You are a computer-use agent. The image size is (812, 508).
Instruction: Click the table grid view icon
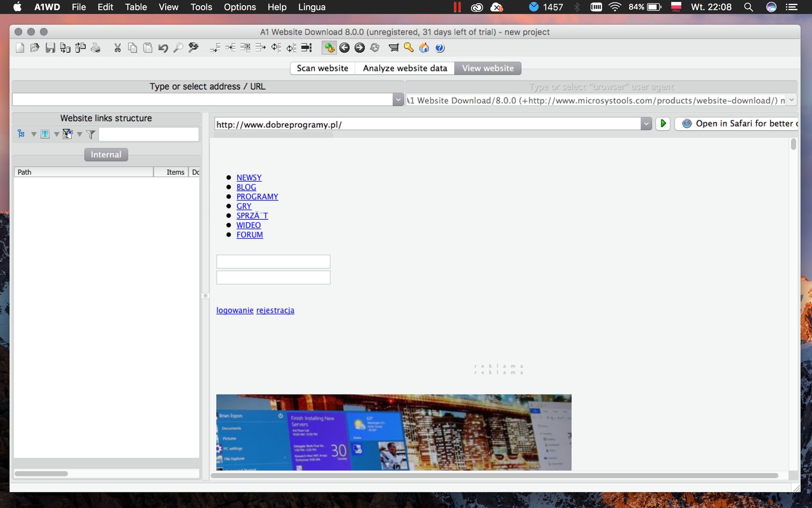tap(45, 134)
